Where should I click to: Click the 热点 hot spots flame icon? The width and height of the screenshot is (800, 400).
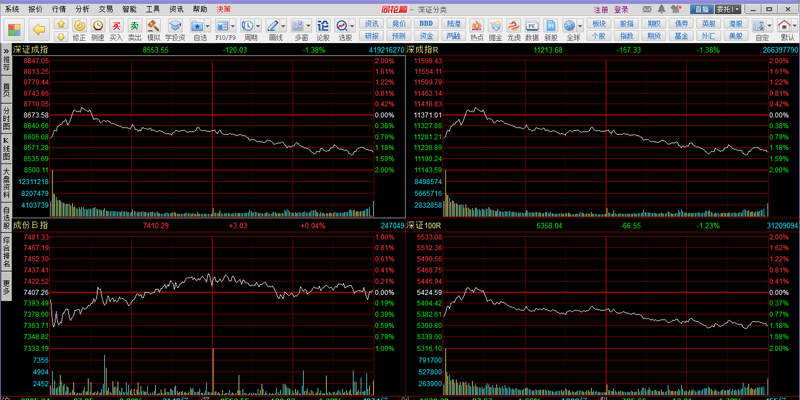478,28
